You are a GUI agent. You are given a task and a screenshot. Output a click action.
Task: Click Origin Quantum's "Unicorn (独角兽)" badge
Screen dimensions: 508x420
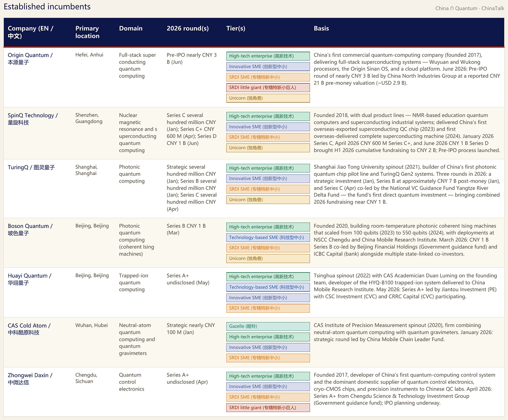[268, 98]
